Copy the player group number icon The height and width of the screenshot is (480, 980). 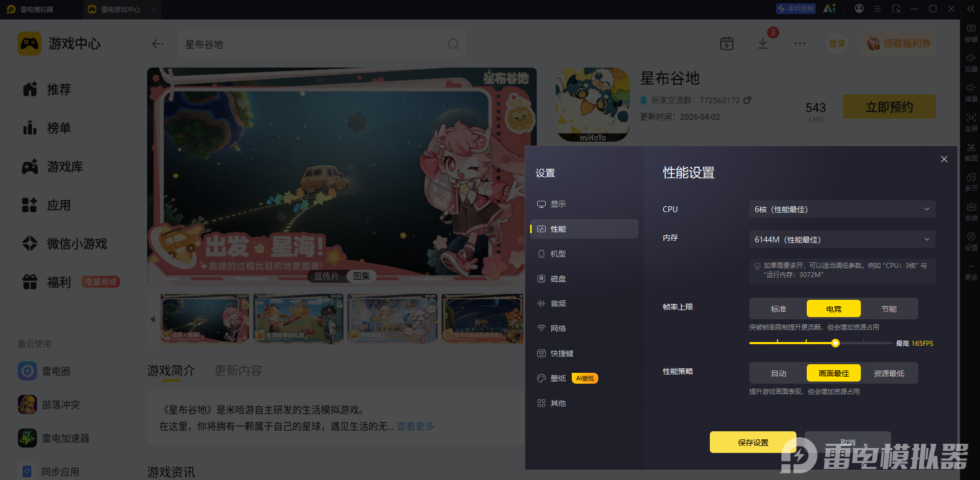click(x=747, y=100)
